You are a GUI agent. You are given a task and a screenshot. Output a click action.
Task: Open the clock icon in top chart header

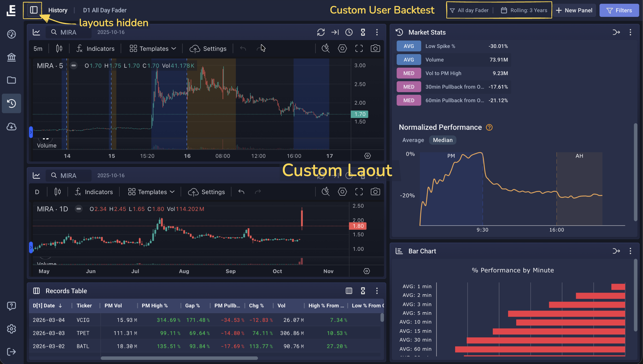349,32
